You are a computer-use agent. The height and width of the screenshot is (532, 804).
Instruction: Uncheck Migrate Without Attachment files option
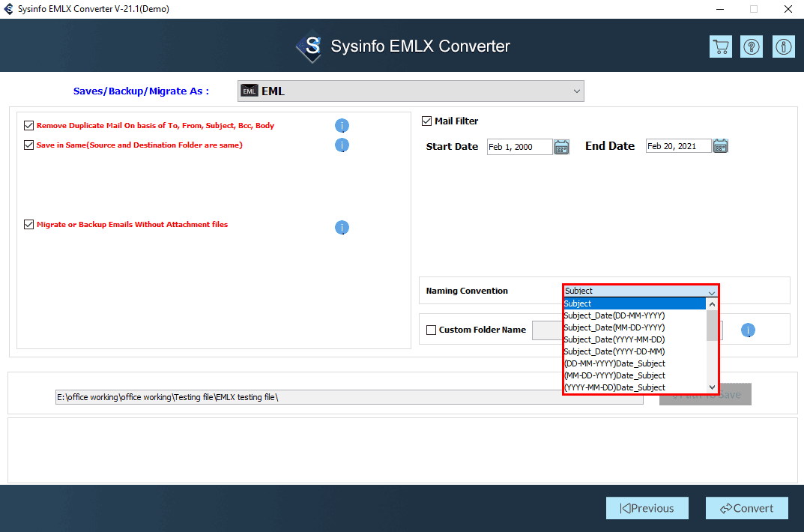(28, 225)
